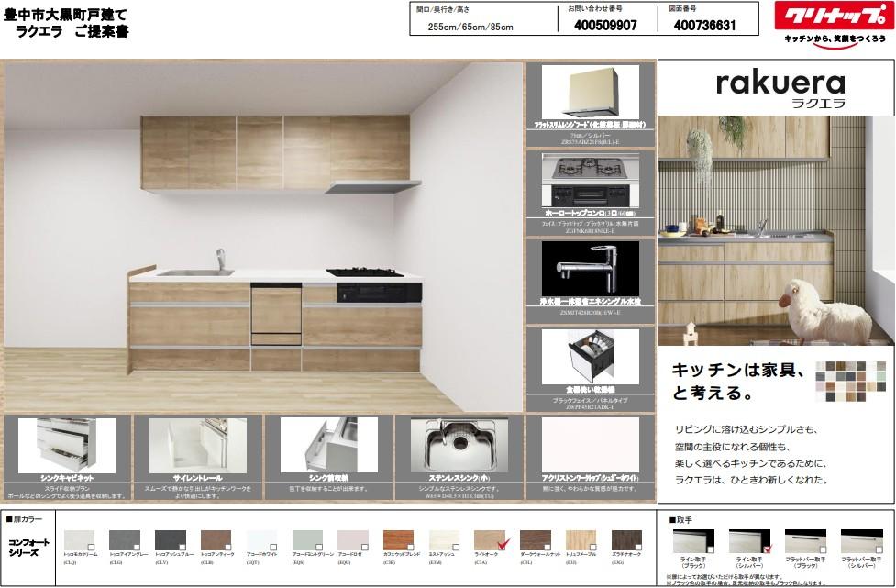Tick the フラットバー取手 (シルバー) handle checkbox
This screenshot has width=896, height=588.
click(x=879, y=549)
